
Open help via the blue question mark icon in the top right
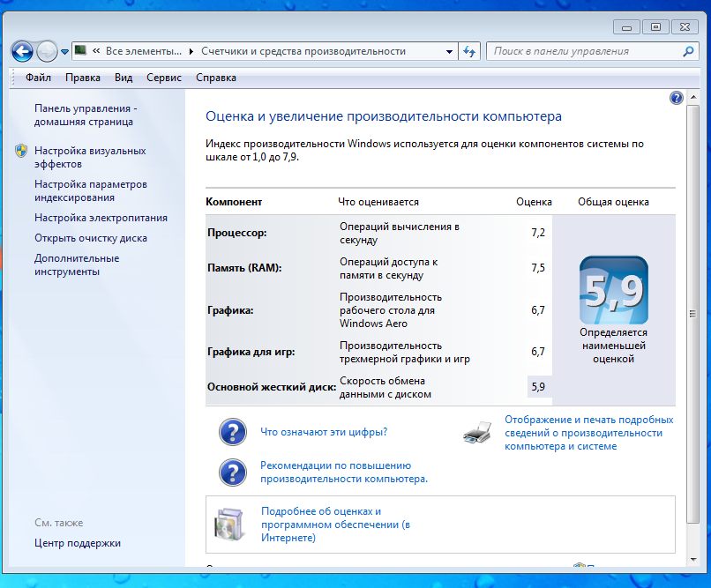[677, 98]
